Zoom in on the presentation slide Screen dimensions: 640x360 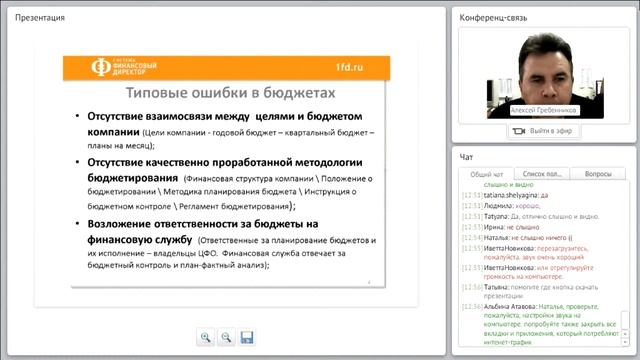(x=205, y=337)
